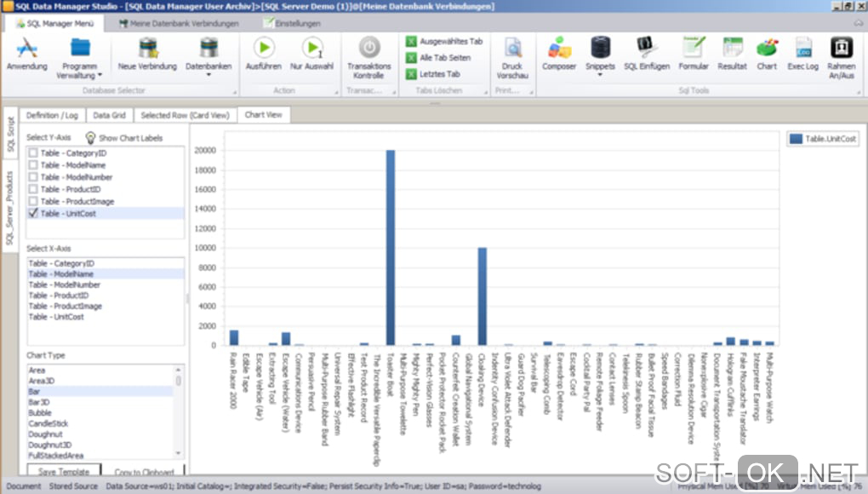The height and width of the screenshot is (494, 868).
Task: Open the Formular tool
Action: (694, 48)
